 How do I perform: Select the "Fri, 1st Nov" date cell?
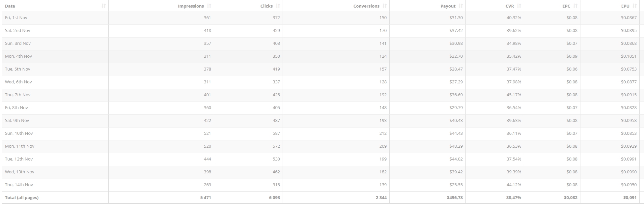coord(16,18)
